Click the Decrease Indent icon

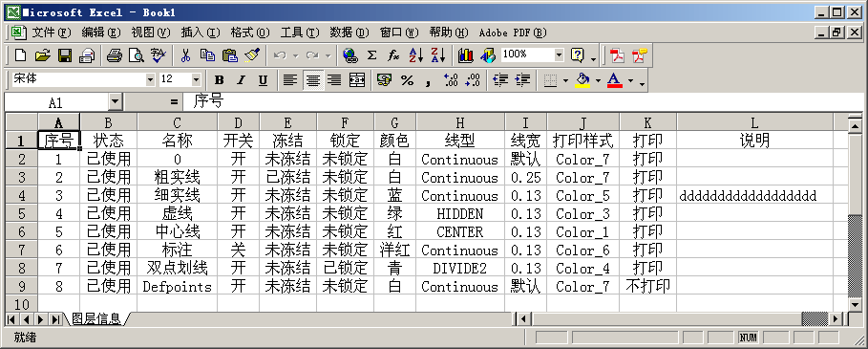(x=499, y=80)
